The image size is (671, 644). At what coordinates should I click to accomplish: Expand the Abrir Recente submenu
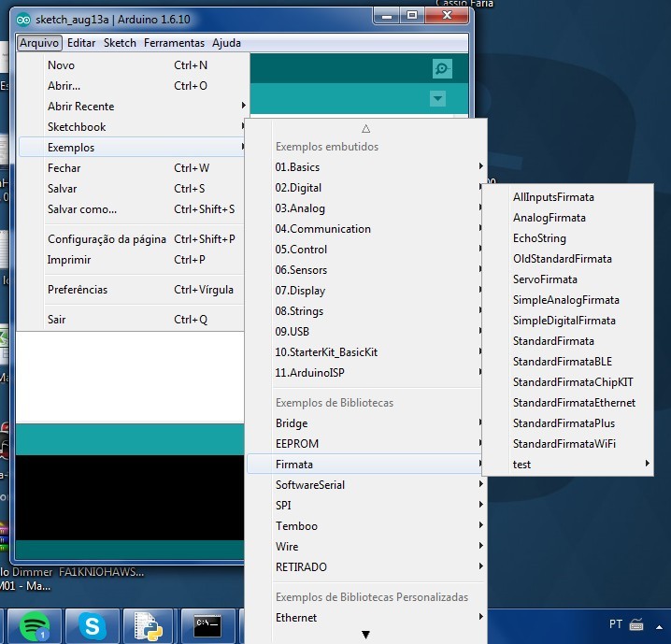tap(132, 107)
